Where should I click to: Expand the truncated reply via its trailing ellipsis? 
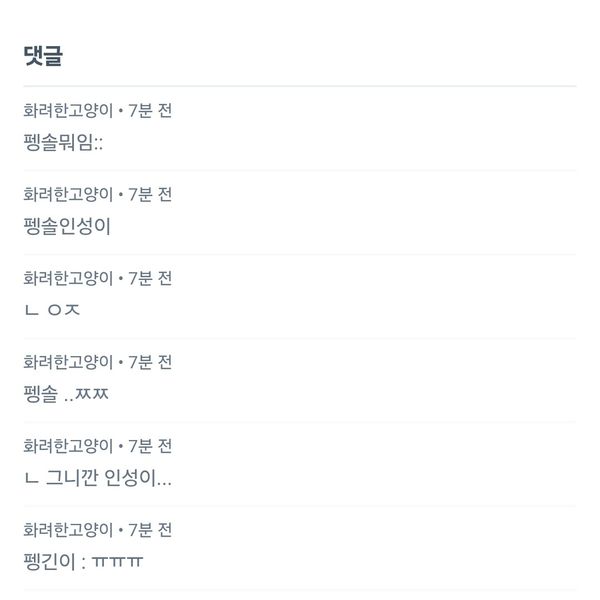[165, 480]
